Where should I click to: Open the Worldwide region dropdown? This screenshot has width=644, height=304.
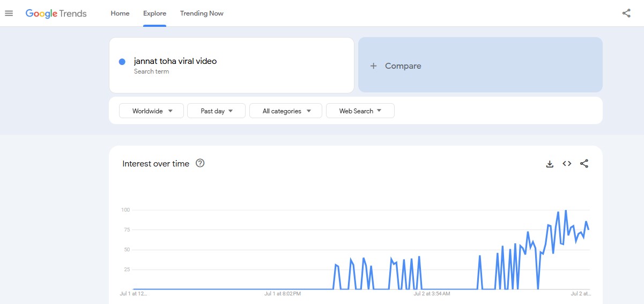pos(151,111)
